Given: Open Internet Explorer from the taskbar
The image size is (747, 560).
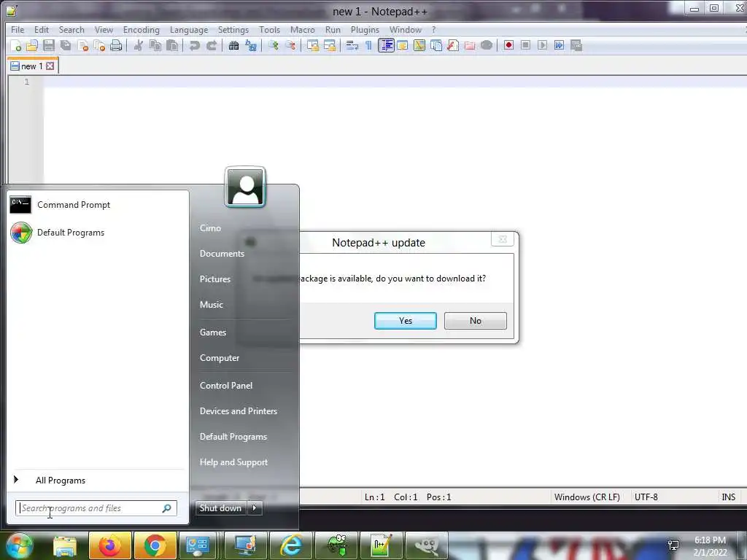Looking at the screenshot, I should tap(290, 545).
